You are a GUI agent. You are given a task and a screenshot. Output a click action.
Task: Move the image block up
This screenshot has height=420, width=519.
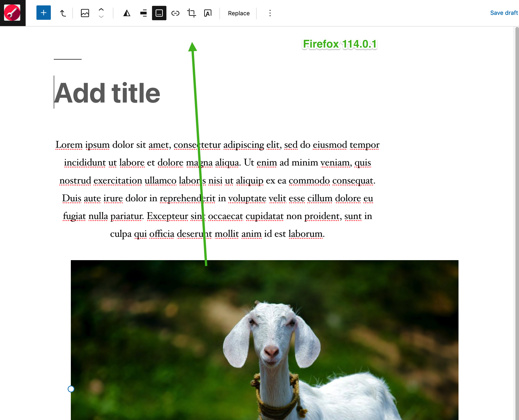pos(101,10)
